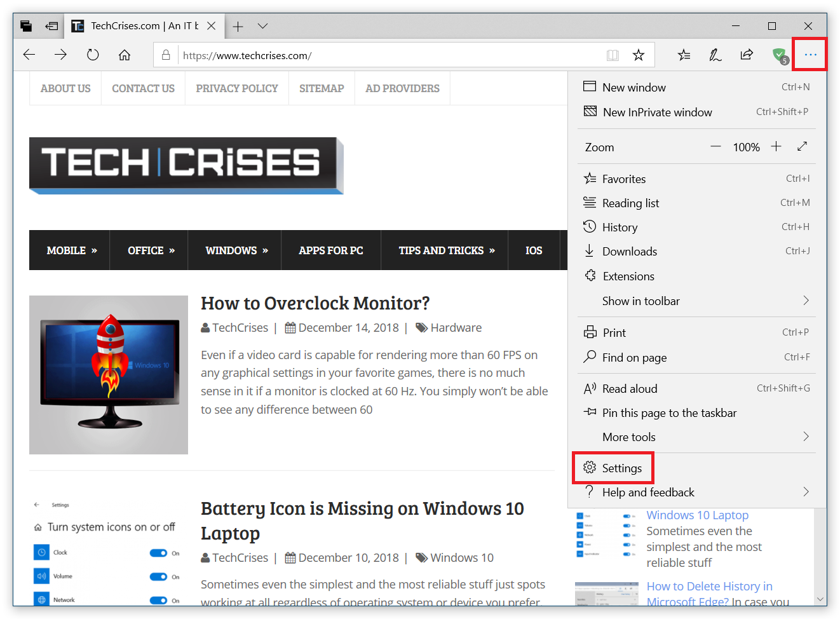Expand More tools submenu
Viewport: 840px width, 619px height.
click(x=696, y=437)
